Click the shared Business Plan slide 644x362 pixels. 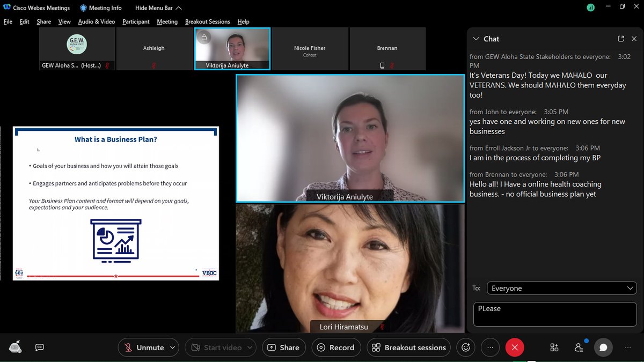point(116,203)
